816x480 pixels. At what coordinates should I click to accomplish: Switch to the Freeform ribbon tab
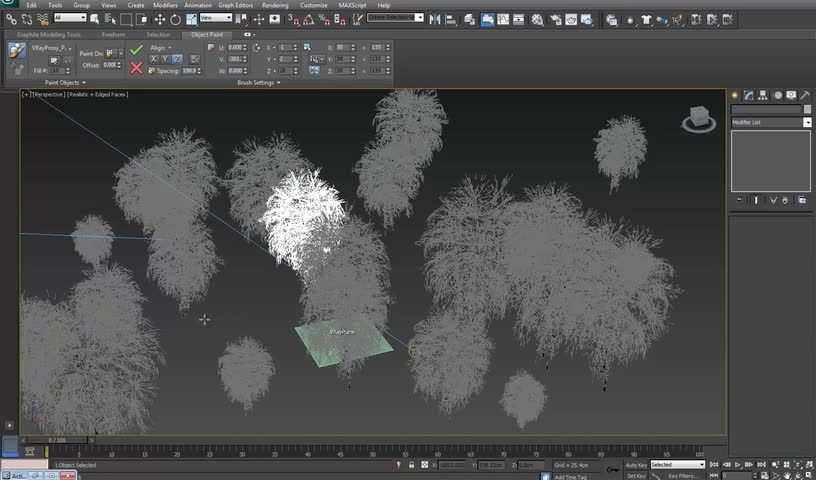coord(113,35)
